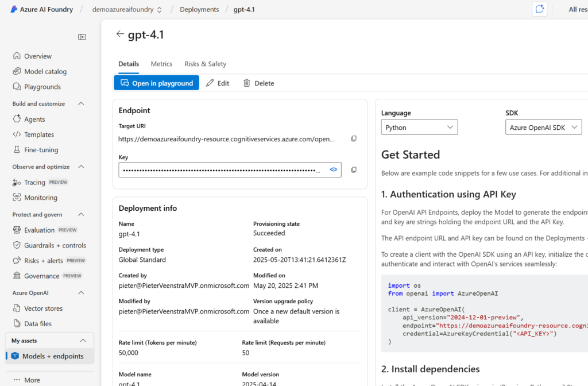588x386 pixels.
Task: Click the Python code snippet block
Action: (x=485, y=314)
